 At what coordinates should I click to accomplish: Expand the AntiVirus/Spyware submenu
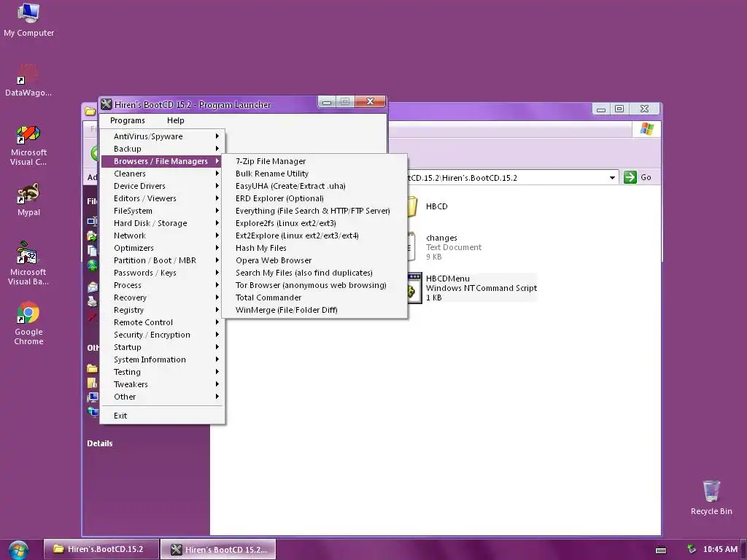click(x=162, y=136)
